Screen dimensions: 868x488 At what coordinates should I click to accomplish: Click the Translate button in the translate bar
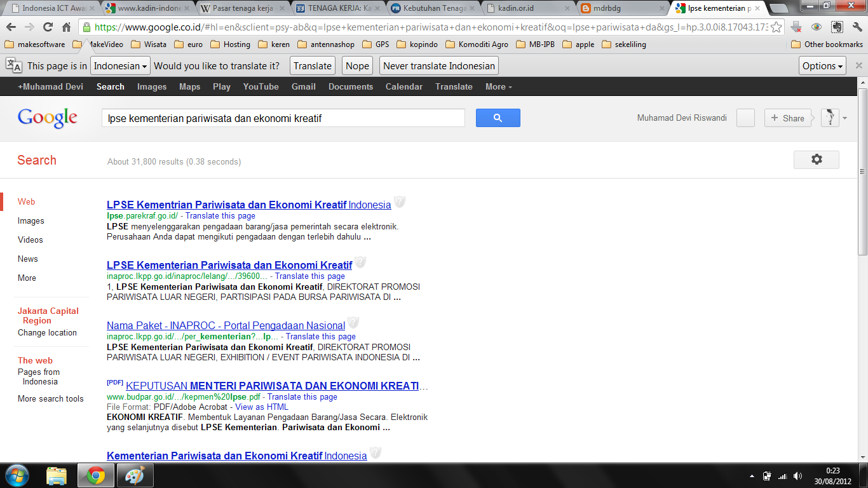(x=313, y=65)
